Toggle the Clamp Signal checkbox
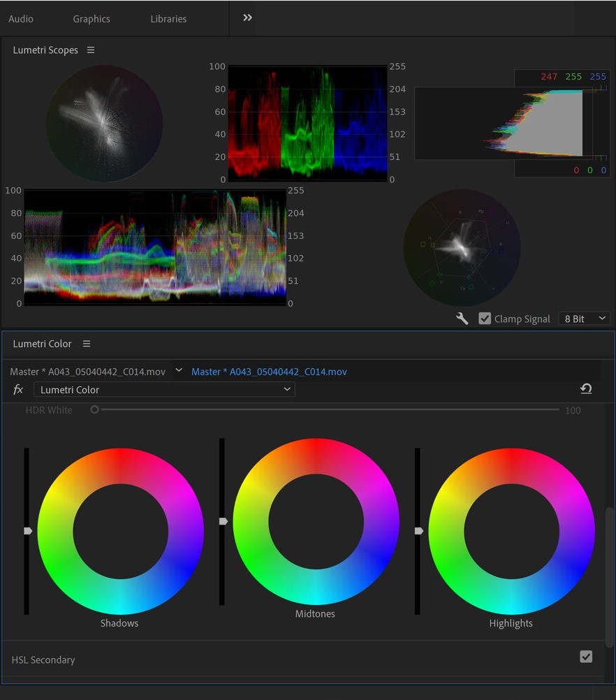 coord(485,318)
